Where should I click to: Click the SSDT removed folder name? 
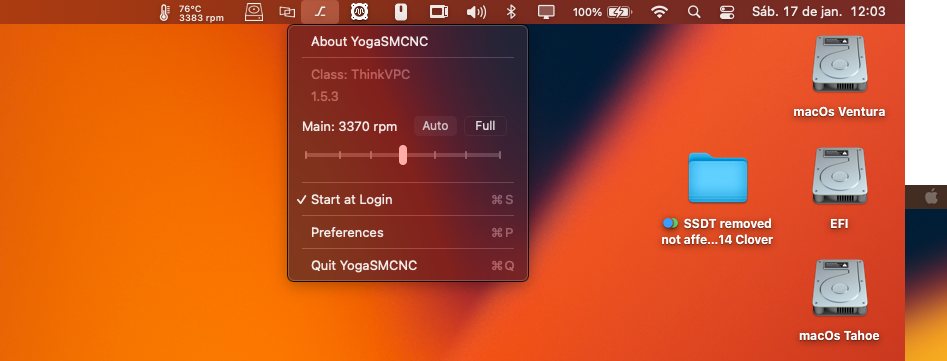click(717, 232)
